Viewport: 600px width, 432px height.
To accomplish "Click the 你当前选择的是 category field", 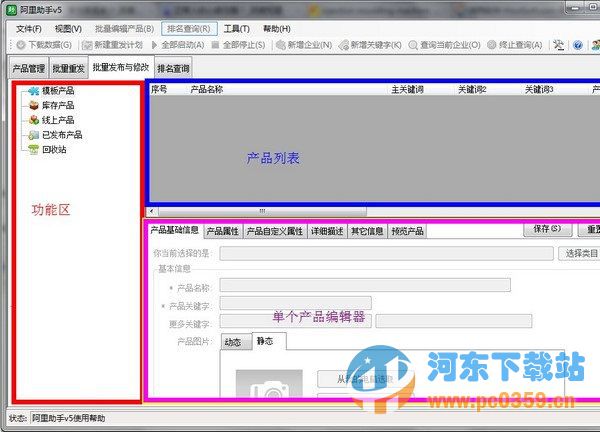I will point(386,253).
